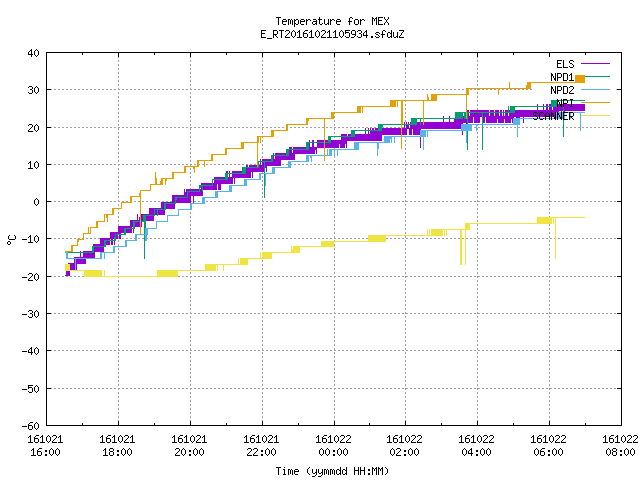Click the y-axis label -30
The height and width of the screenshot is (480, 640).
(31, 314)
